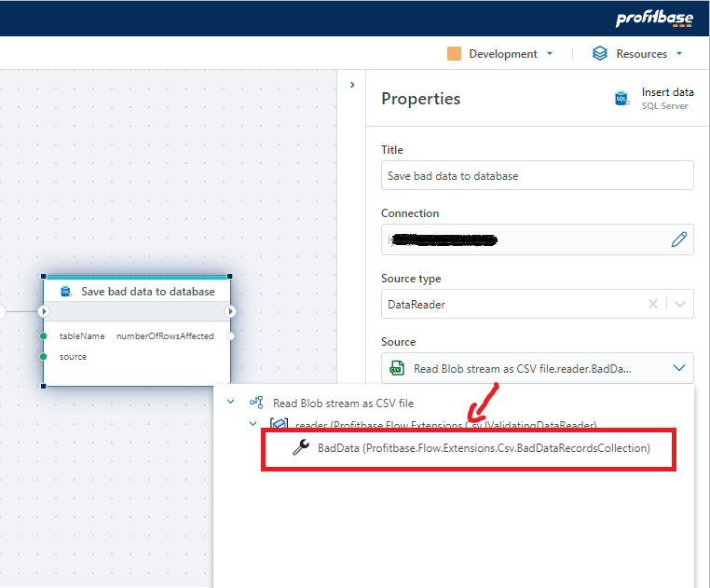Click the CSV file icon in Source field
Viewport: 710px width, 588px height.
click(x=397, y=368)
